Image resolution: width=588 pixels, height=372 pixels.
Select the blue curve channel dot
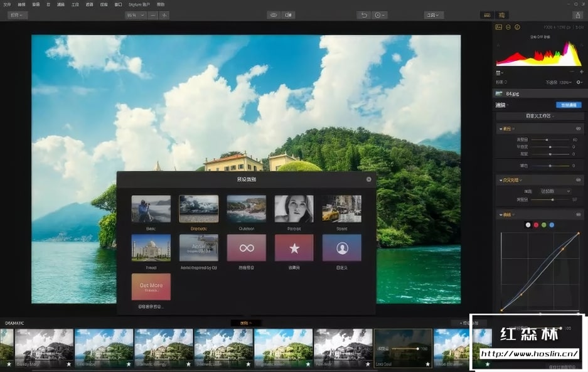[x=552, y=225]
